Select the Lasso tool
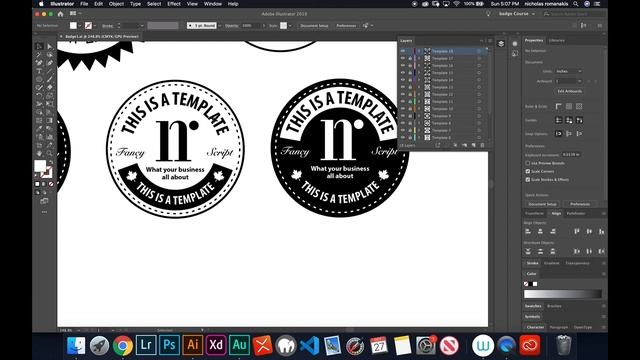The width and height of the screenshot is (640, 360). point(49,55)
